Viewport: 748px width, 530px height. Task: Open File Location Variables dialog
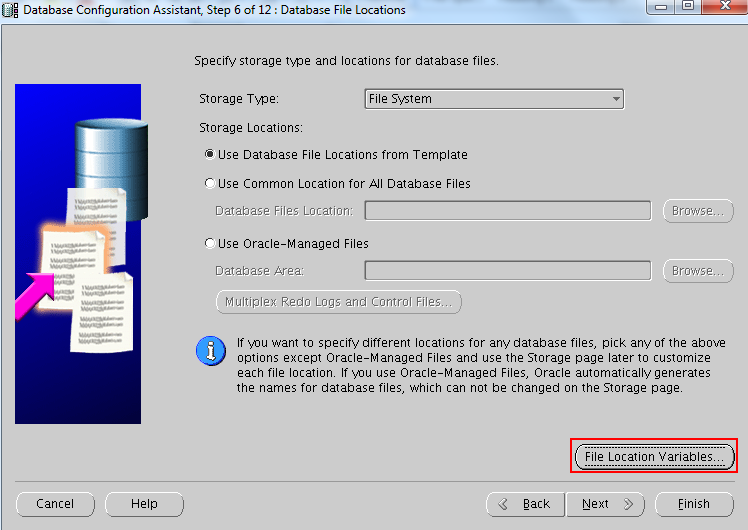click(654, 457)
